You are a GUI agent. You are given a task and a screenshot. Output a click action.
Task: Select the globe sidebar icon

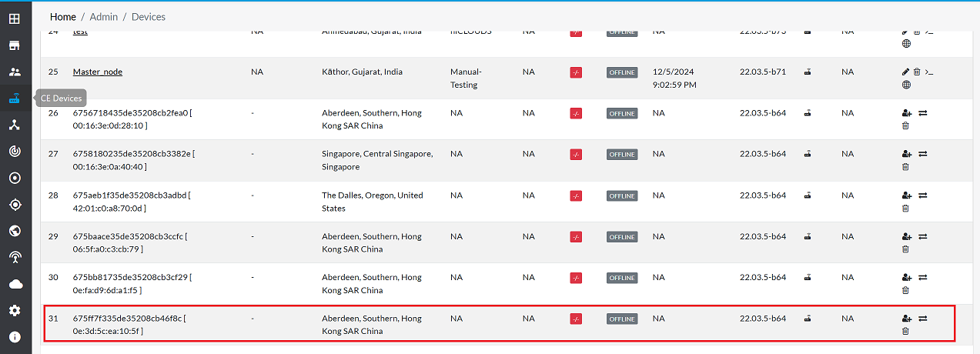pos(15,231)
